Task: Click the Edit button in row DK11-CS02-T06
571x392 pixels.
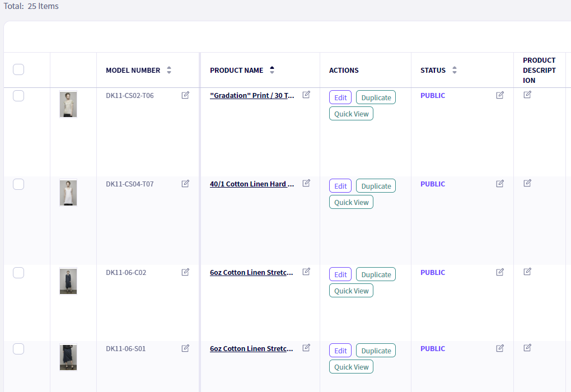Action: (340, 97)
